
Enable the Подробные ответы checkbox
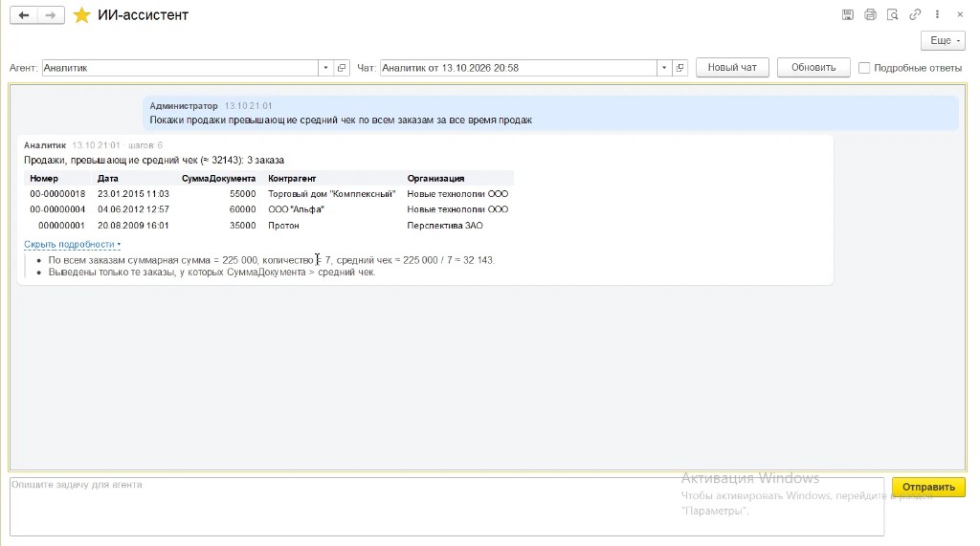(x=864, y=68)
